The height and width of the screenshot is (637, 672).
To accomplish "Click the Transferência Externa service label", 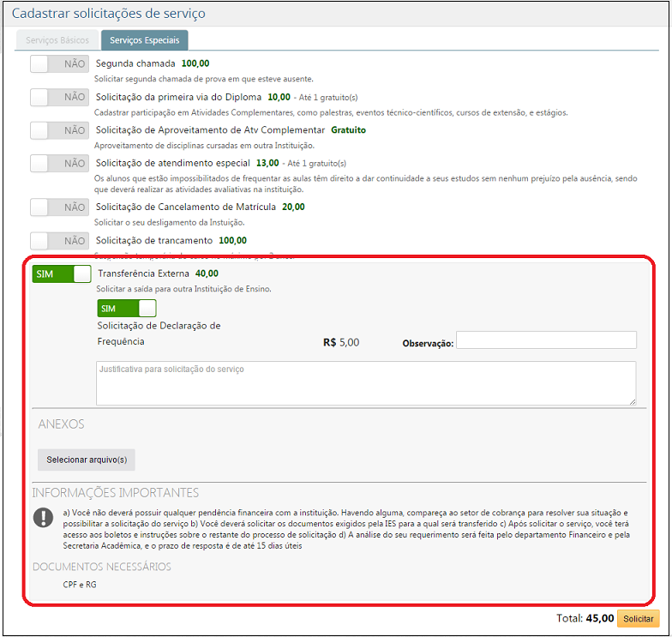I will pos(145,273).
